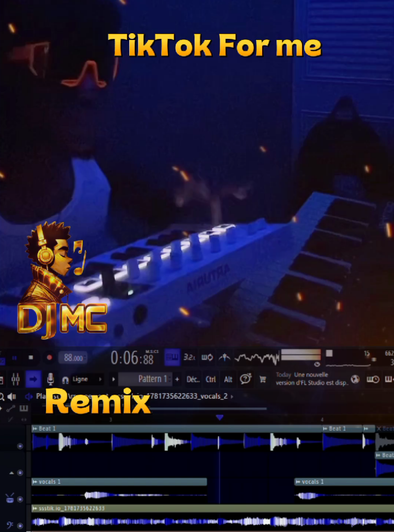Image resolution: width=394 pixels, height=532 pixels.
Task: Click the timer icon right of the globe
Action: click(x=373, y=379)
